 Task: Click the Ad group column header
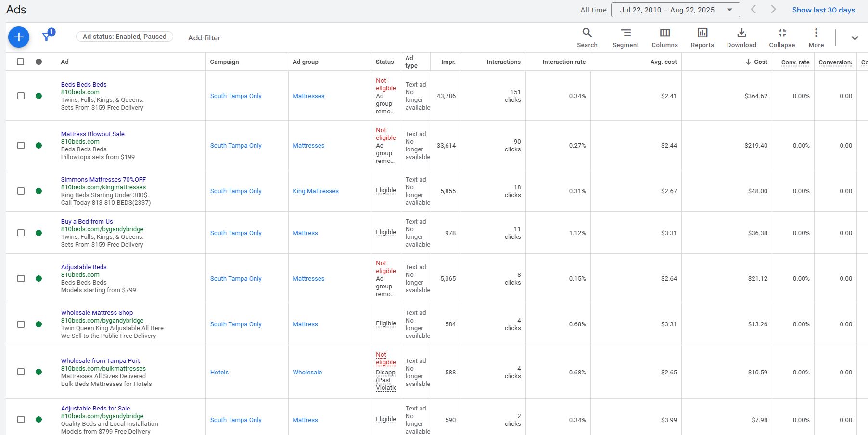pos(306,62)
